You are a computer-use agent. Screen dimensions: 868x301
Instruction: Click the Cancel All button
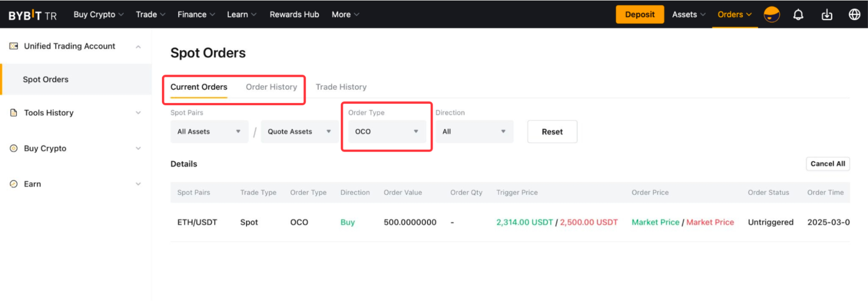828,164
